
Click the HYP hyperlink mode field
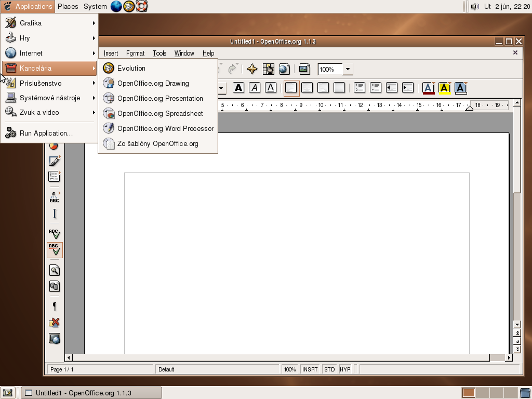(345, 369)
